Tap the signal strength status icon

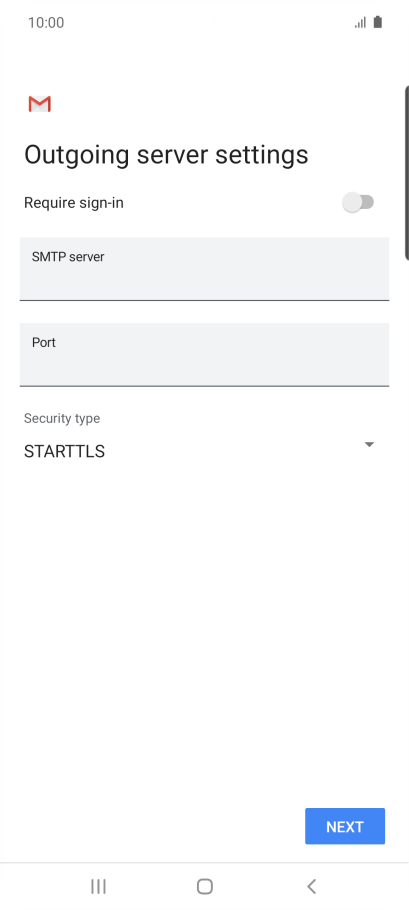click(360, 23)
